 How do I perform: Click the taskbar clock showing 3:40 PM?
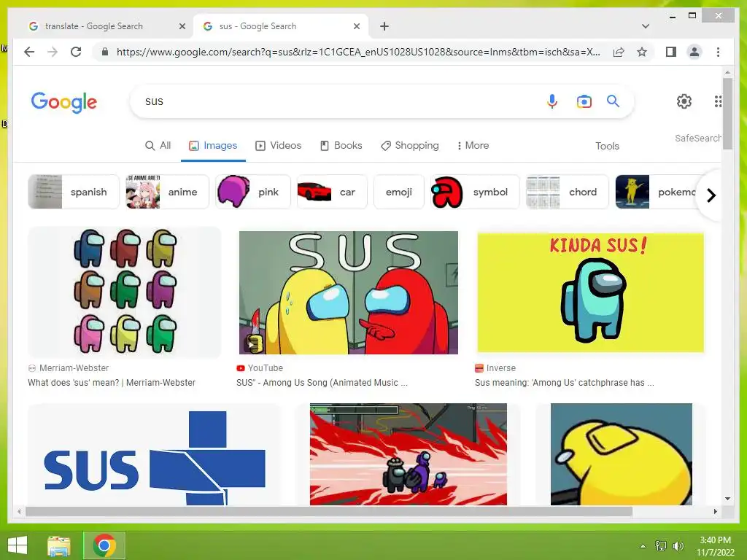tap(715, 546)
